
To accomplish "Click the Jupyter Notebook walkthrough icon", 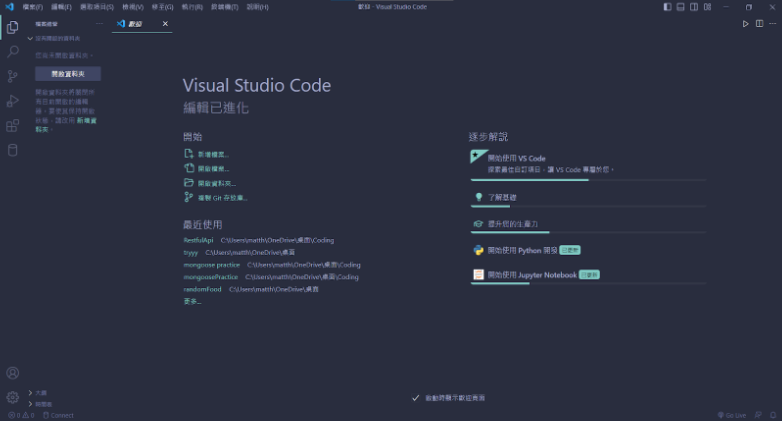I will point(478,274).
